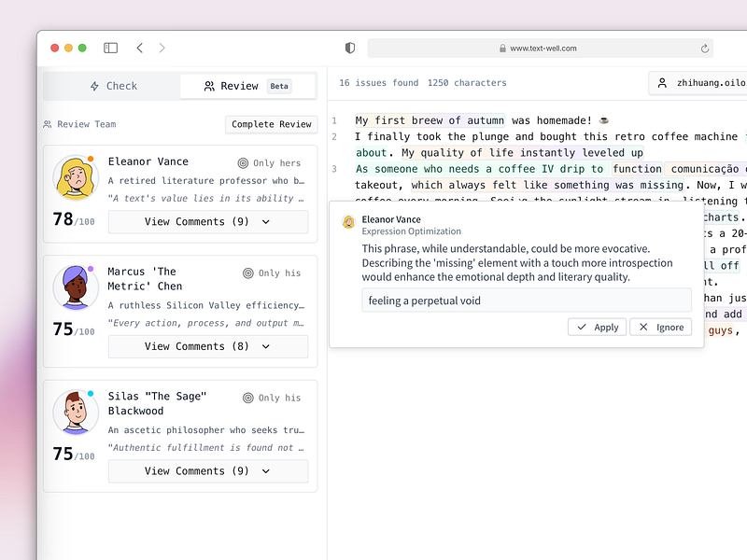The height and width of the screenshot is (560, 747).
Task: Ignore the Expression Optimization suggestion
Action: pyautogui.click(x=660, y=328)
